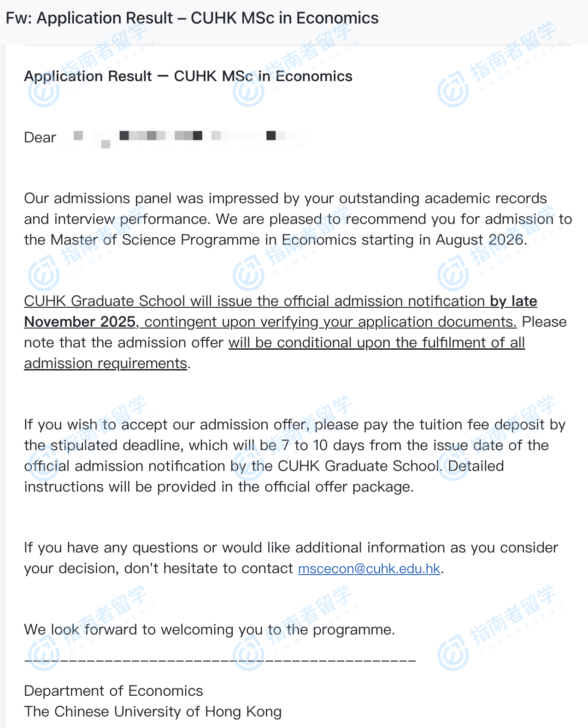Click underlined 'contingent upon verifying your application documents'
The width and height of the screenshot is (588, 728).
point(330,322)
